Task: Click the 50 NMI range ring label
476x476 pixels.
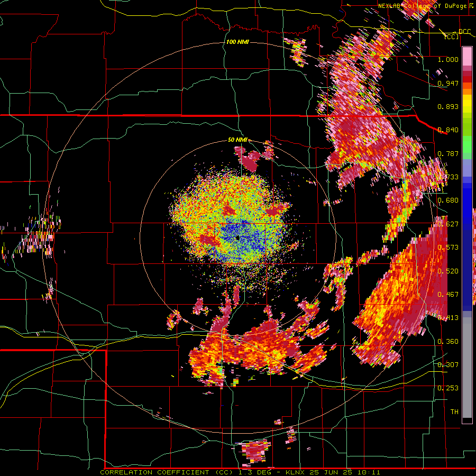Action: click(237, 140)
